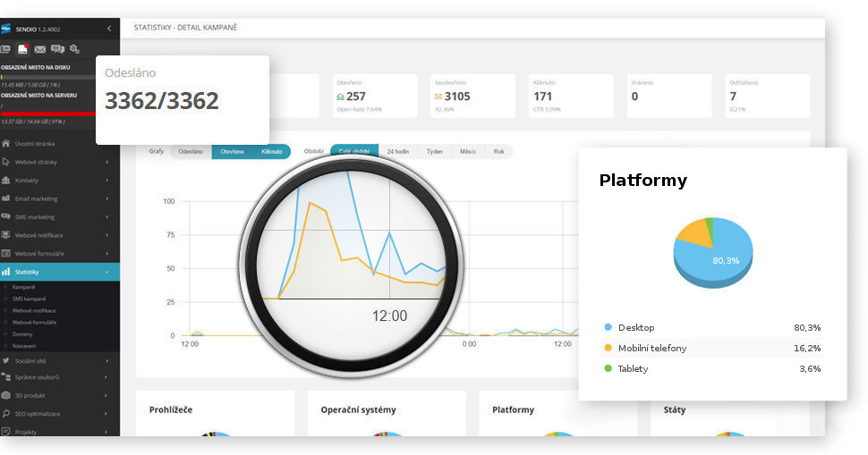Click the Vráceno 0 stat card
This screenshot has height=455, width=868.
pyautogui.click(x=669, y=96)
